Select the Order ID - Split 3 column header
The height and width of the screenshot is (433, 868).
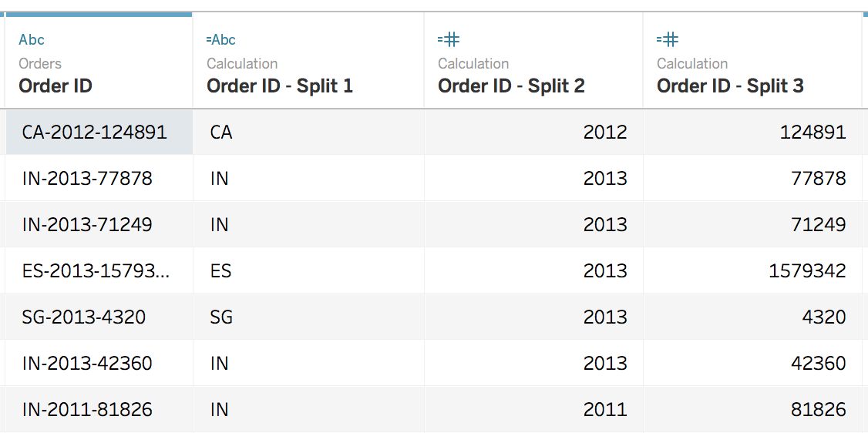pos(730,86)
